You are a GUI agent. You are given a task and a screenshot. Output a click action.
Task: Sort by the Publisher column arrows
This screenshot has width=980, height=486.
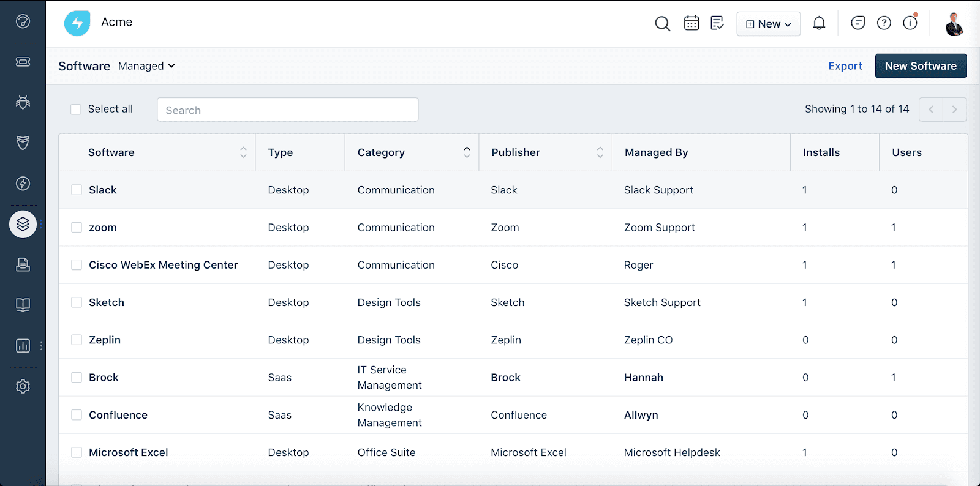(x=600, y=152)
